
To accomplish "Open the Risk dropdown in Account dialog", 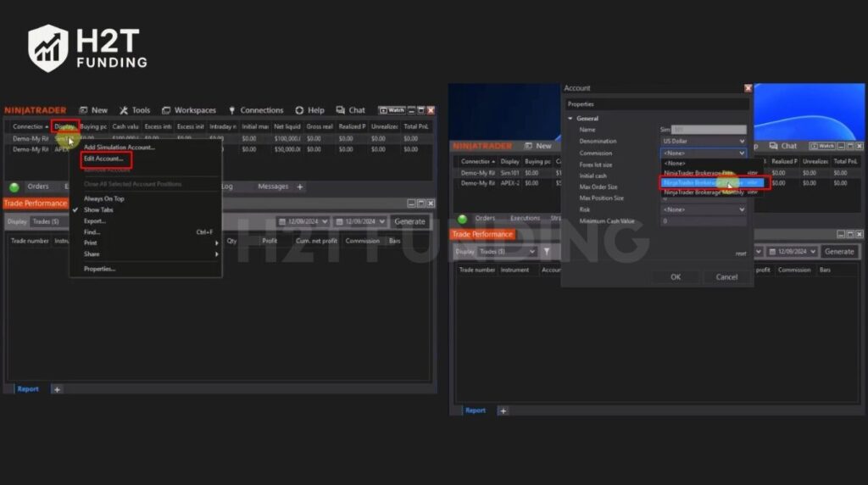I will pyautogui.click(x=703, y=209).
